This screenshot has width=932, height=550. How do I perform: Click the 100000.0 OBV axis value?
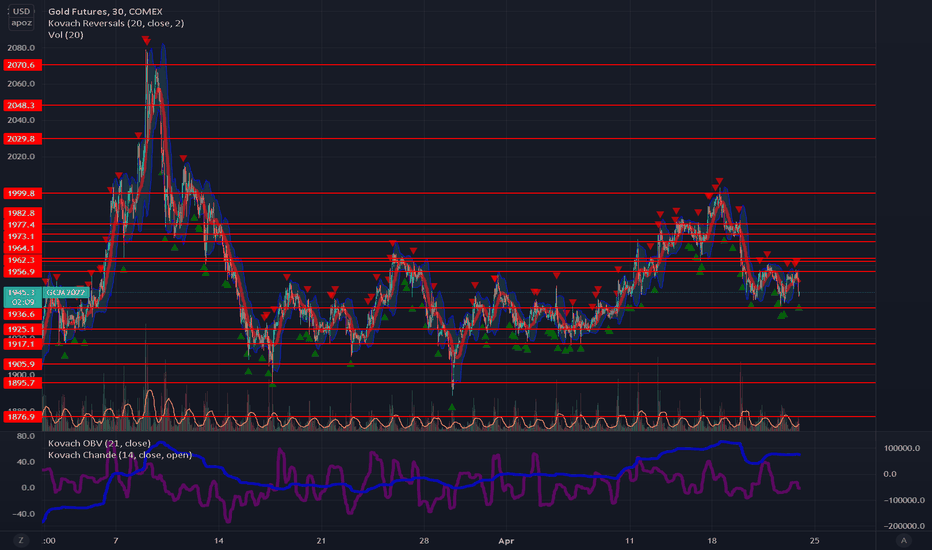[902, 448]
